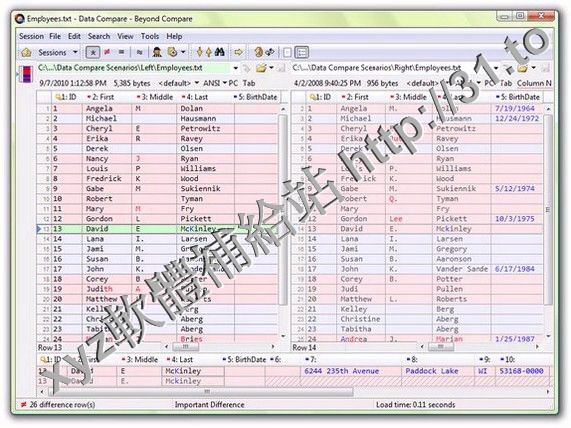Click left pane '3: Middle' column header
571x428 pixels.
click(154, 97)
